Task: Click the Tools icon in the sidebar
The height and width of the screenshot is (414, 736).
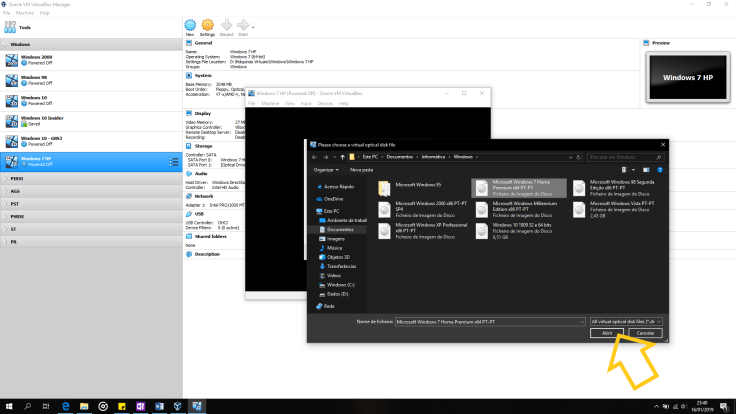Action: tap(10, 27)
